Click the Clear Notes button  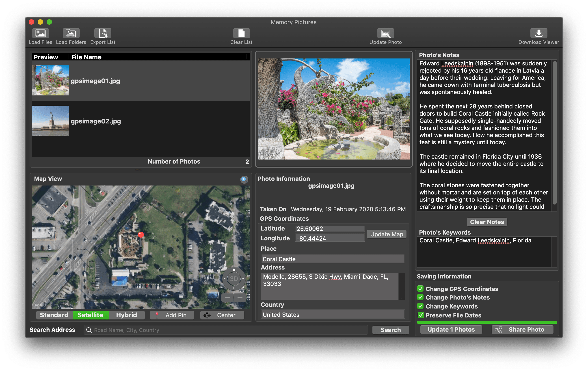pyautogui.click(x=487, y=222)
